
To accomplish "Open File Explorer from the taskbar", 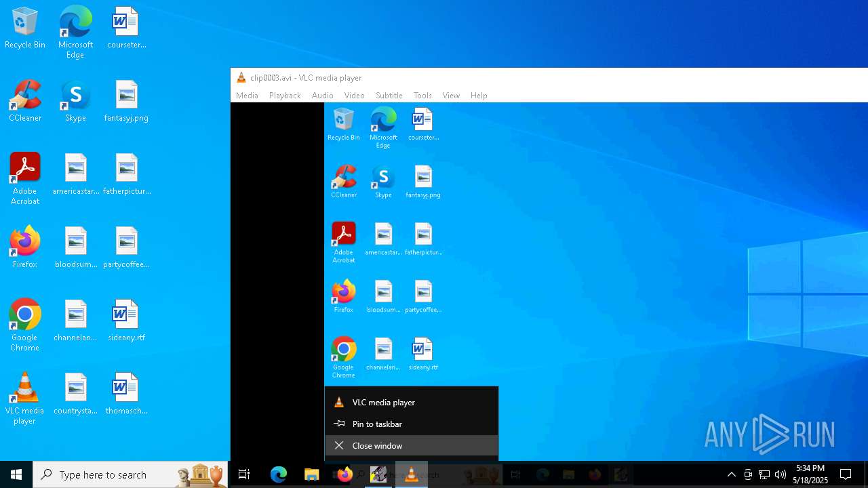I will click(x=311, y=474).
